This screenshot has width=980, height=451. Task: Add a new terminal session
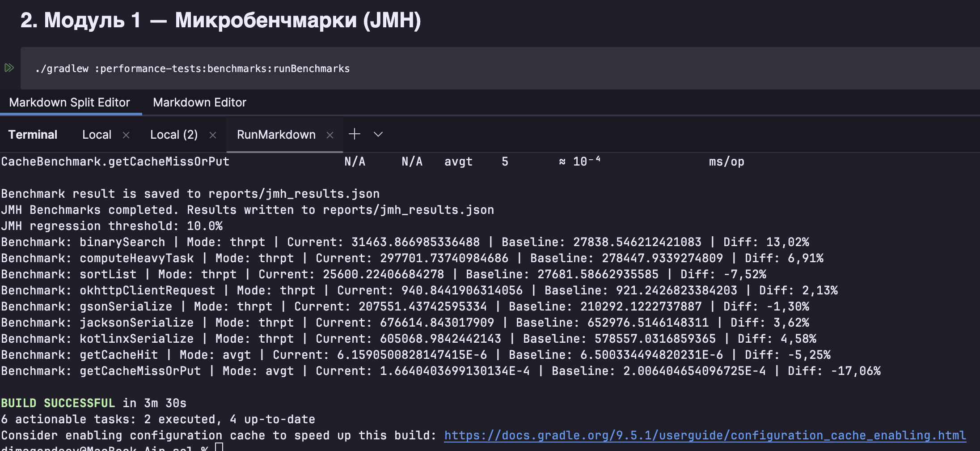pos(355,134)
